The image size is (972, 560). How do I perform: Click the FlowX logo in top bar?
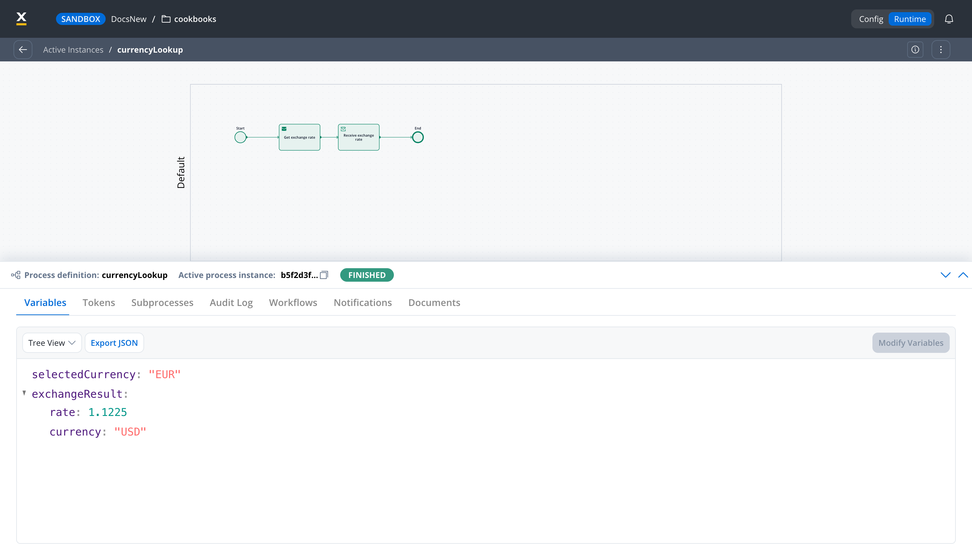pyautogui.click(x=22, y=19)
